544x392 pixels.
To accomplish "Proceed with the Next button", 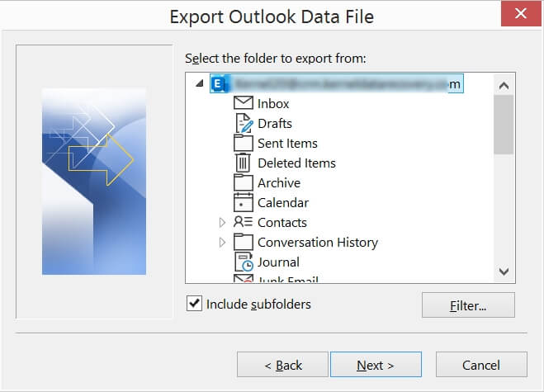I will 376,365.
